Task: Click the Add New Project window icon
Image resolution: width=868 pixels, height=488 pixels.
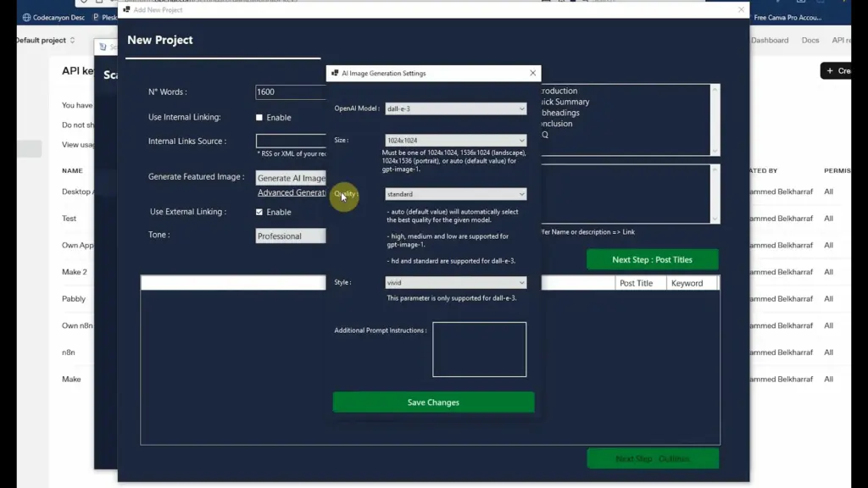Action: [x=127, y=10]
